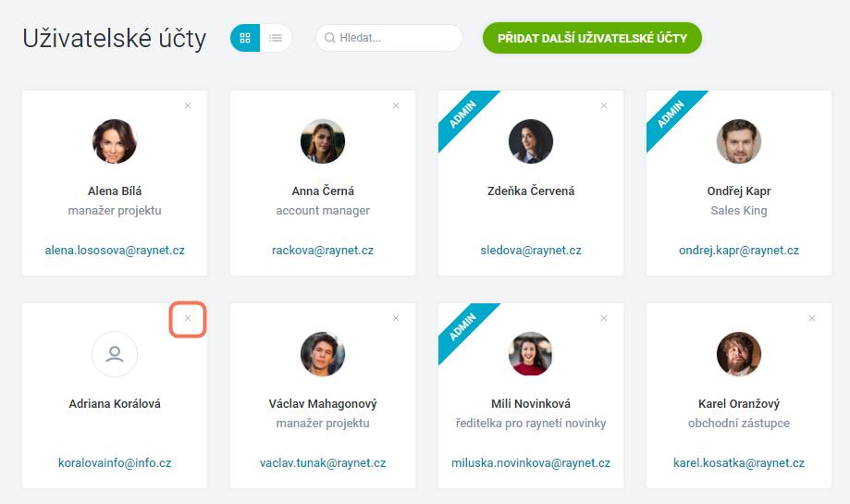Switch to grid view of user accounts
This screenshot has width=850, height=504.
tap(245, 38)
